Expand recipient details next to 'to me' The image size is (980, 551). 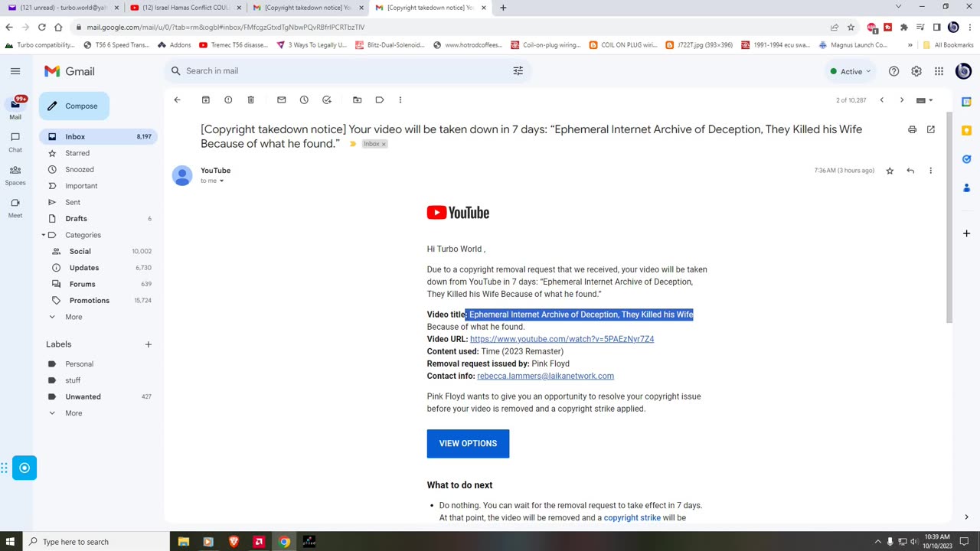[222, 181]
